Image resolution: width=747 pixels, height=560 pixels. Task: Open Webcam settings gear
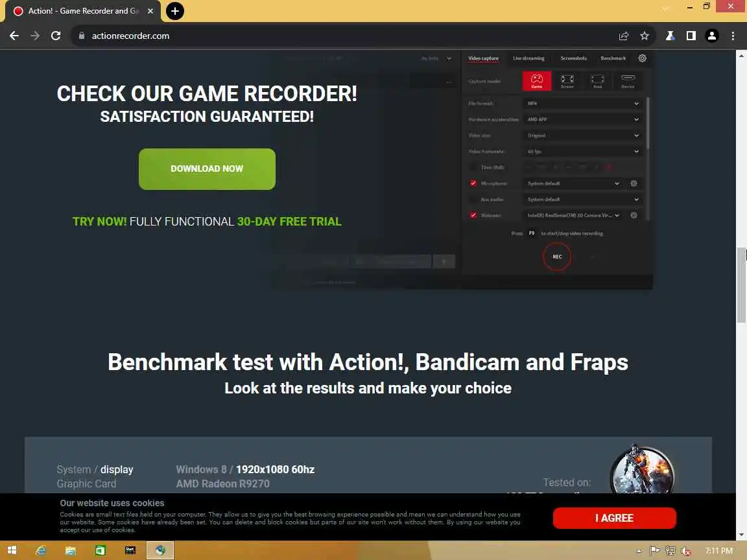coord(634,215)
